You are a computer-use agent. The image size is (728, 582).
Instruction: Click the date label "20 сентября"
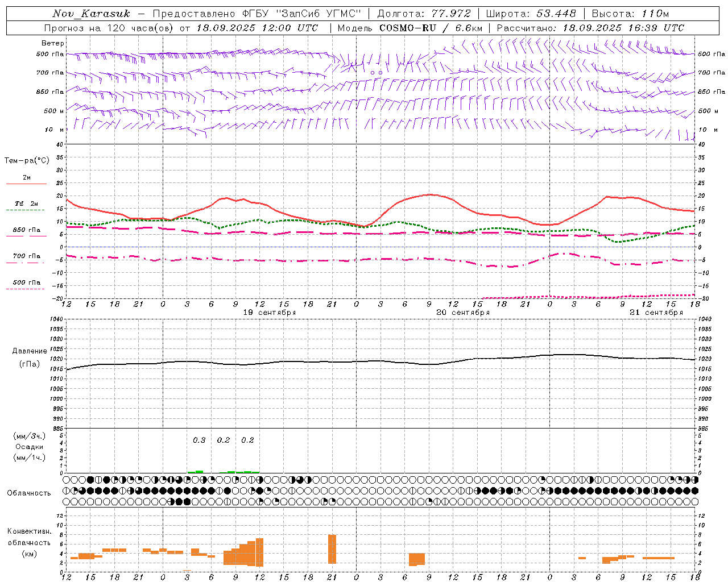463,313
